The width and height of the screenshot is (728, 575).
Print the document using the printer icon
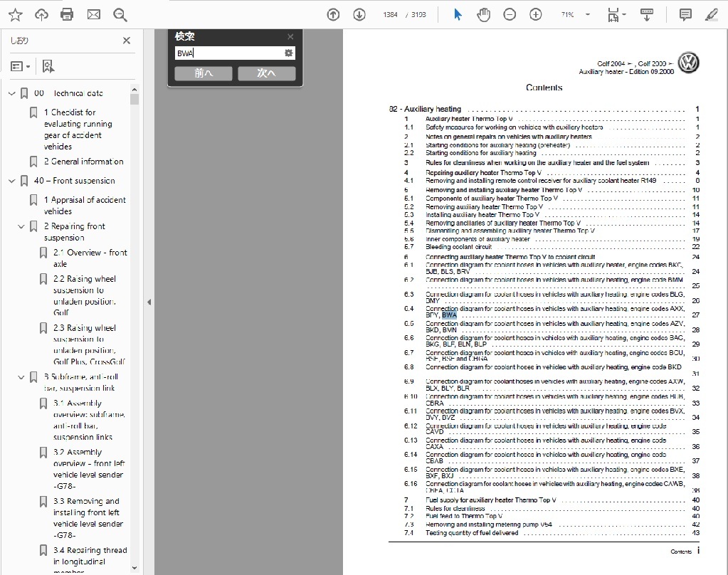point(67,15)
